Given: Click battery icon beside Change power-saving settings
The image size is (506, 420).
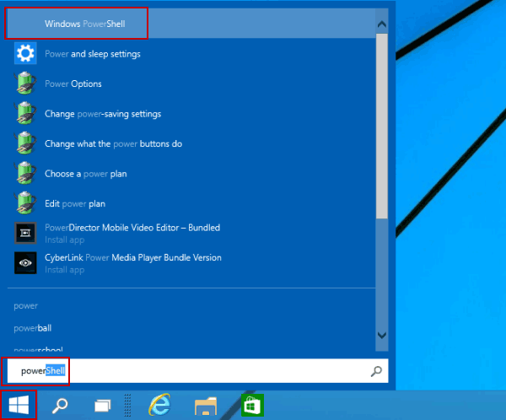Looking at the screenshot, I should (x=25, y=113).
